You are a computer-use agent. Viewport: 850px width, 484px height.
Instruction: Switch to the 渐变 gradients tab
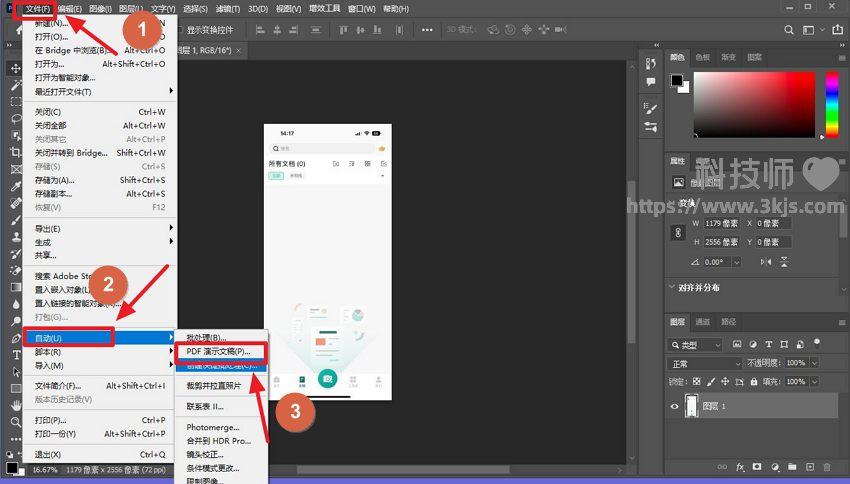(x=728, y=57)
